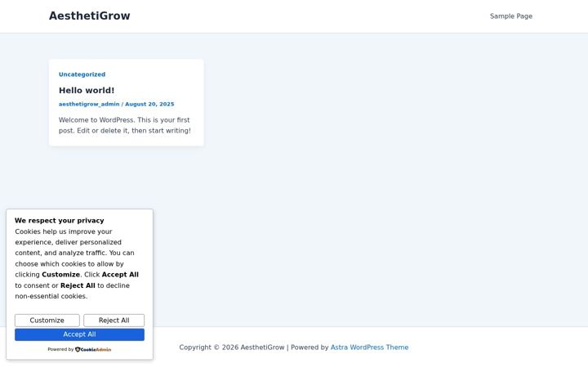This screenshot has height=368, width=588.
Task: Click the post excerpt starting 'Welcome to WordPress'
Action: 124,125
